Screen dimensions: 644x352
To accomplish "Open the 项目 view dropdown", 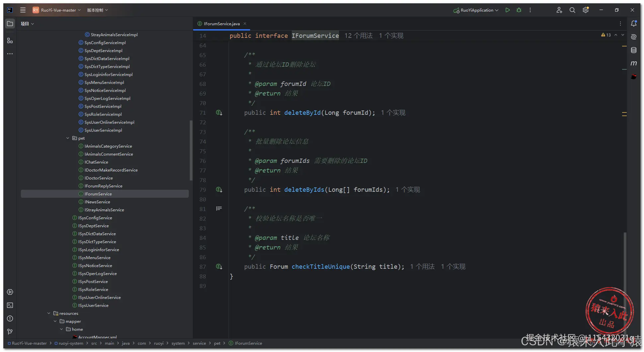I will (x=27, y=24).
